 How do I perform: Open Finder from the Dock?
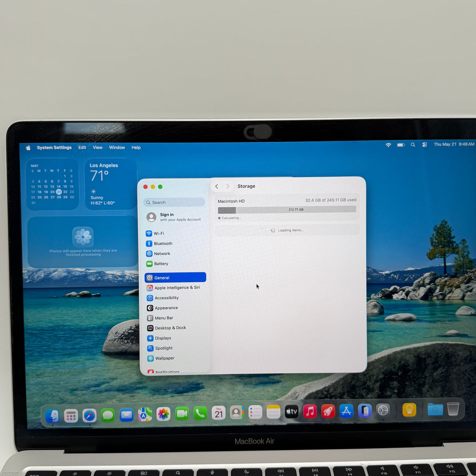click(x=53, y=416)
